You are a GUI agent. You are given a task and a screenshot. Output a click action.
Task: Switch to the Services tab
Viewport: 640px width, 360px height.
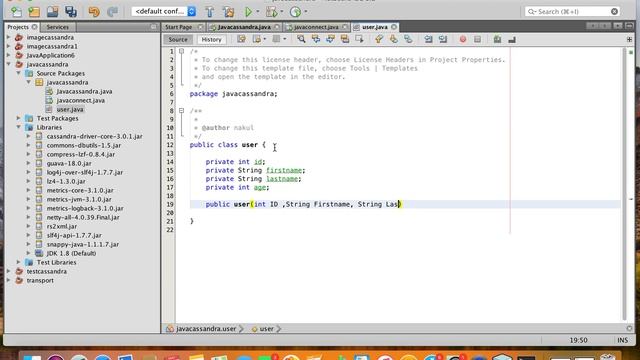(58, 27)
